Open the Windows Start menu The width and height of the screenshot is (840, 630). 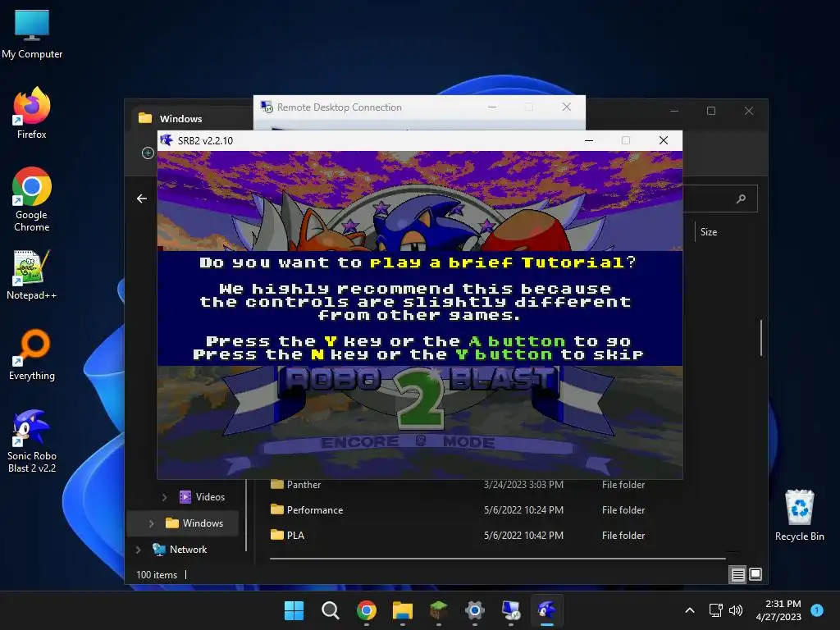point(294,610)
